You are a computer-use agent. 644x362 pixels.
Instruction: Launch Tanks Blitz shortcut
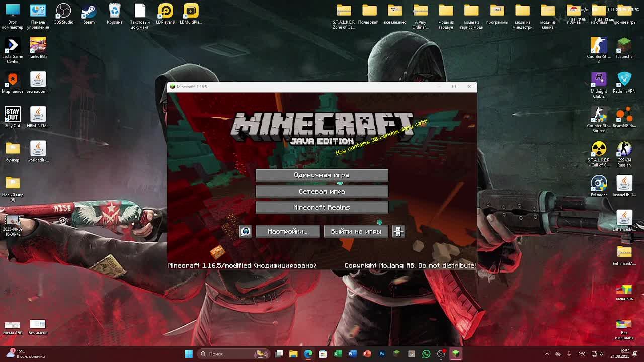click(38, 48)
